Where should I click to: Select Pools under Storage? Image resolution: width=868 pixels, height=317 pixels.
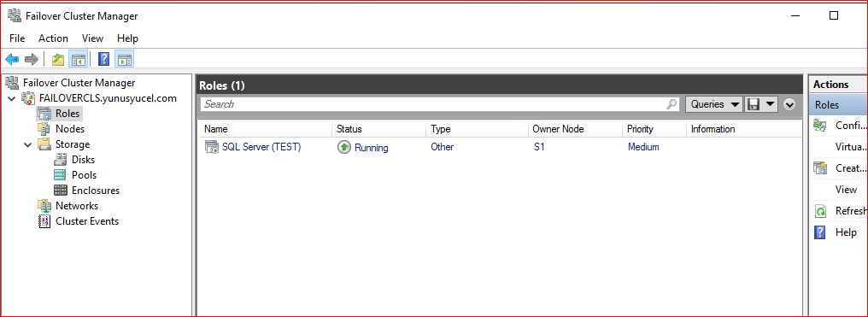(84, 175)
